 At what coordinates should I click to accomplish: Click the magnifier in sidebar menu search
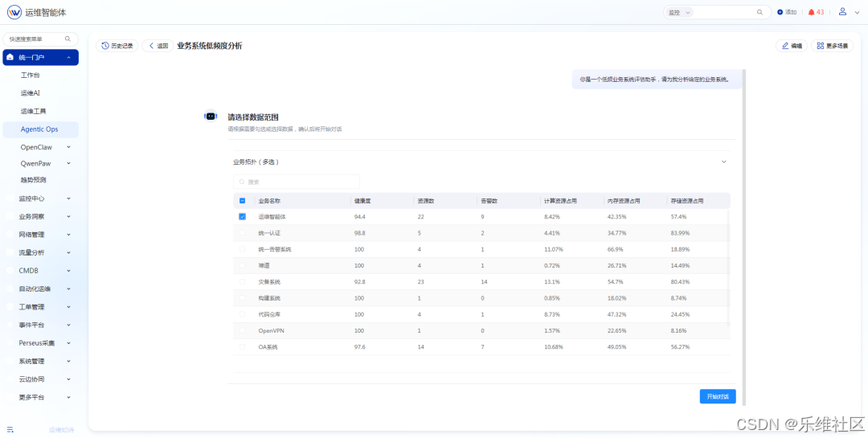coord(68,39)
